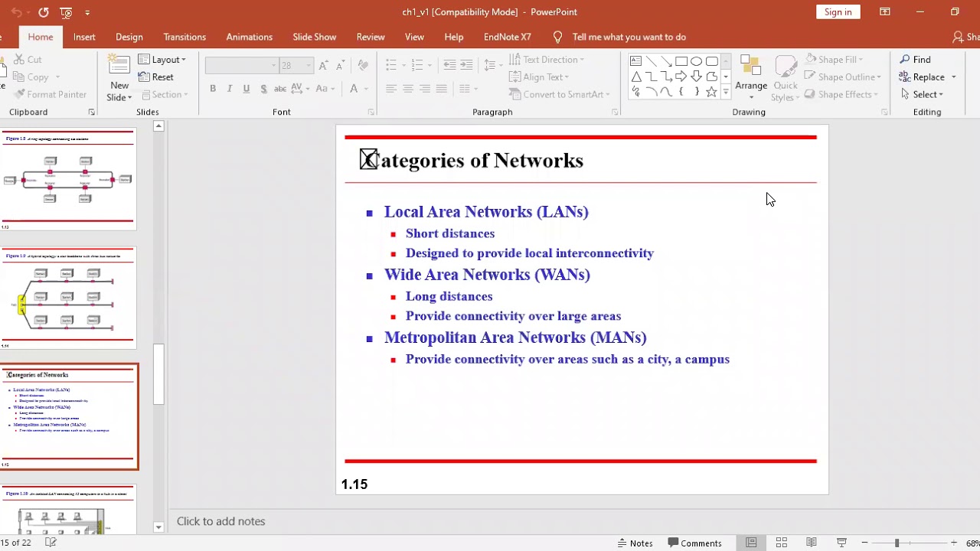Toggle the Notes pane in status bar

point(635,543)
